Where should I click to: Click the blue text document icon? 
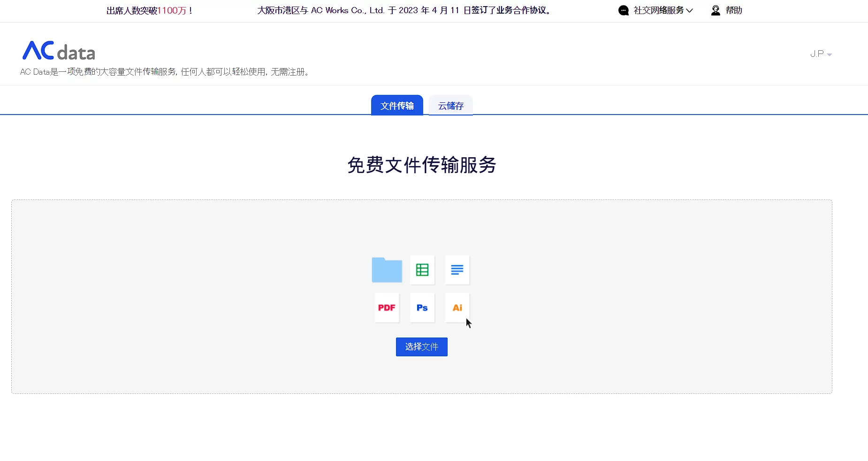pos(457,270)
